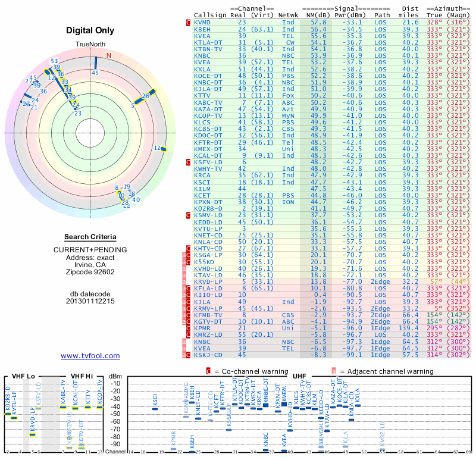Open the www.tvfool.com link
Viewport: 476px width, 457px height.
90,356
